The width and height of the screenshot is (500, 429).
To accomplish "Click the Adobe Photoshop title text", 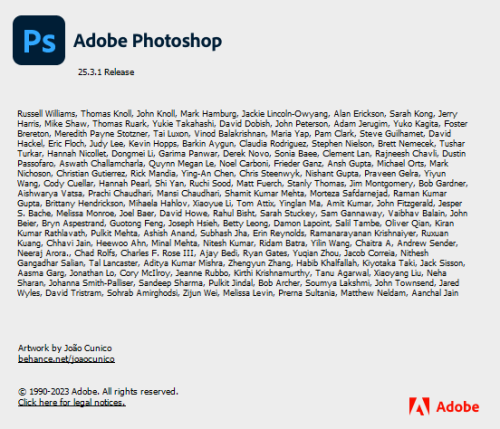I will (148, 41).
